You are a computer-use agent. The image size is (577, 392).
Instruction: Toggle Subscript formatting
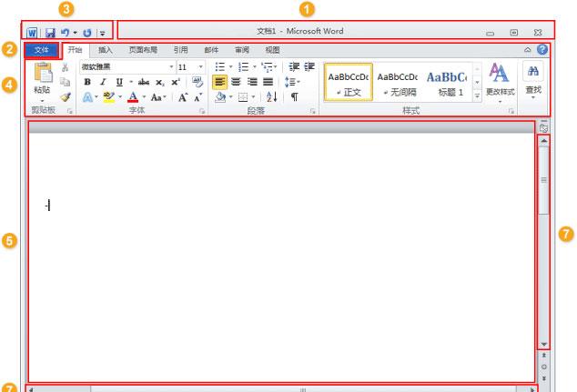(x=159, y=83)
